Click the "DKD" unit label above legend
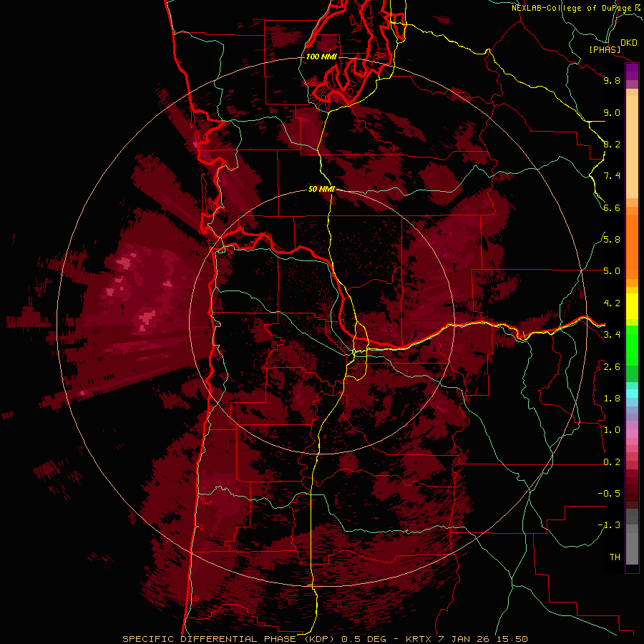The height and width of the screenshot is (644, 644). click(x=629, y=42)
